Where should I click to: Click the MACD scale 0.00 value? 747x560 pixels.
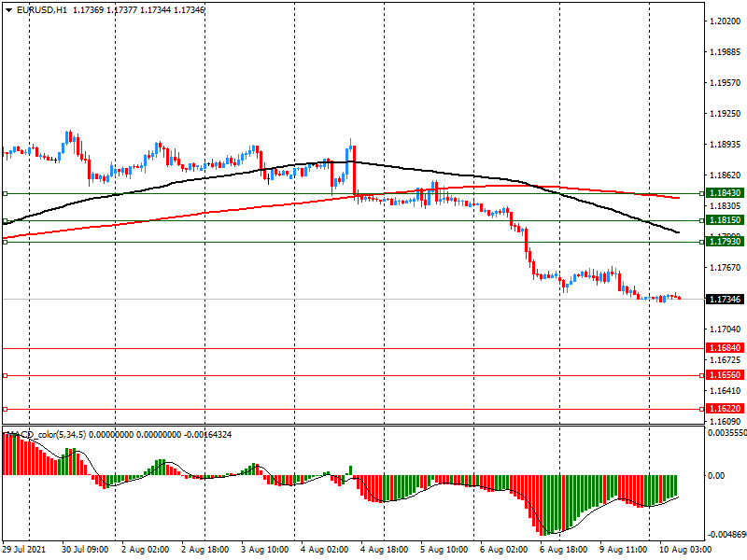[716, 476]
